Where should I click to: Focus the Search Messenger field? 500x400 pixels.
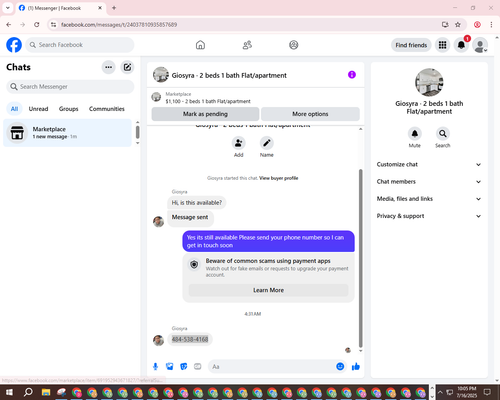[x=70, y=87]
